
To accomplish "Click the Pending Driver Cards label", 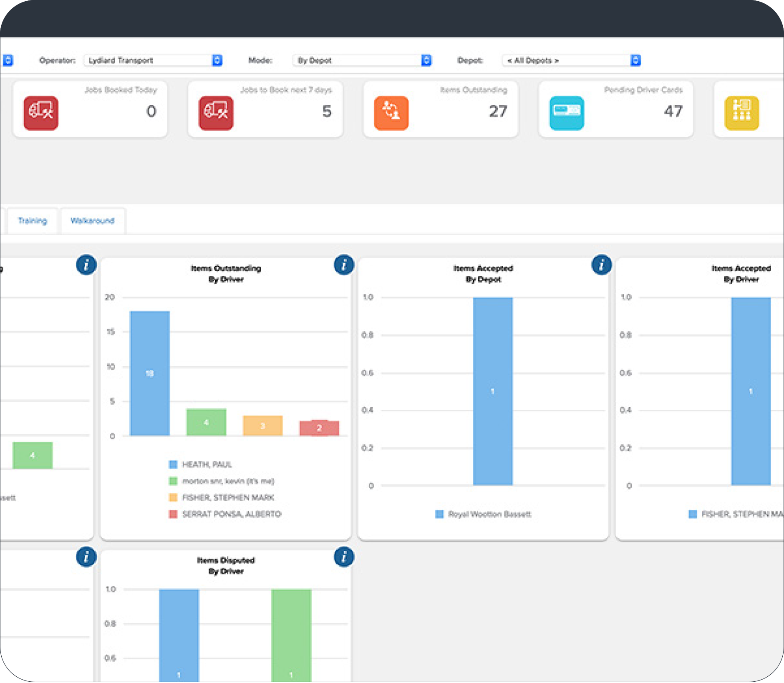I will pos(643,90).
